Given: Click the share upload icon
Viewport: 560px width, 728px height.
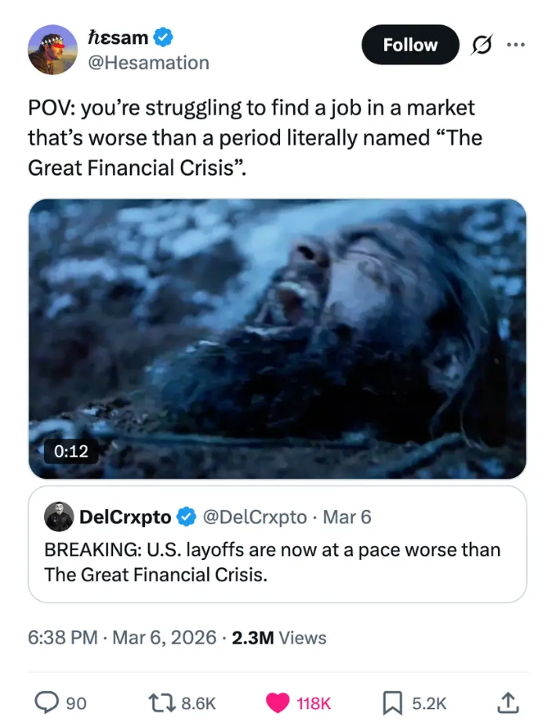Looking at the screenshot, I should pos(508,703).
